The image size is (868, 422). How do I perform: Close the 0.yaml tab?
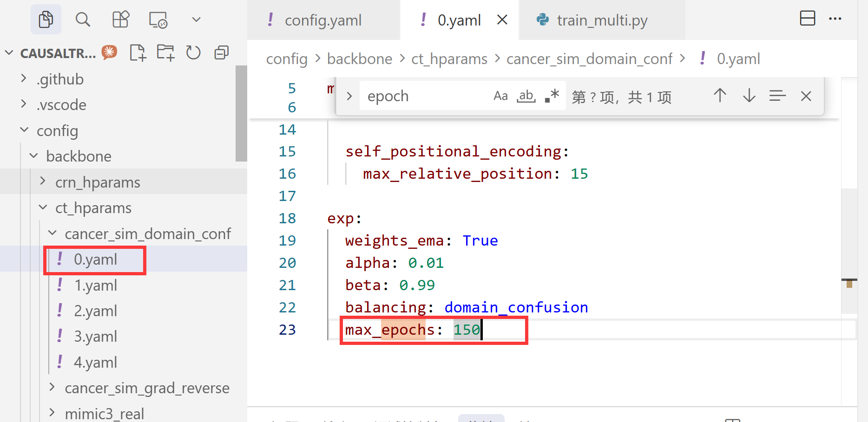(502, 20)
